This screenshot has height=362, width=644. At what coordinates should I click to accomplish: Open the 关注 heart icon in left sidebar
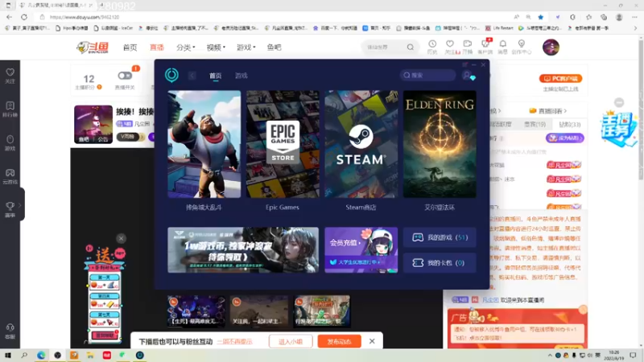tap(10, 72)
